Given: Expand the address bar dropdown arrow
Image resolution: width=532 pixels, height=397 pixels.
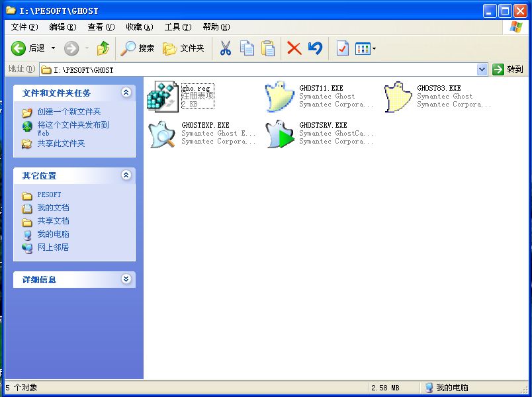Looking at the screenshot, I should (x=482, y=70).
